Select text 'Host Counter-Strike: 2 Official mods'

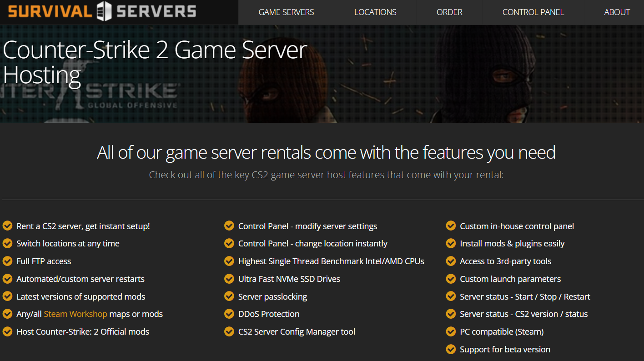coord(83,332)
